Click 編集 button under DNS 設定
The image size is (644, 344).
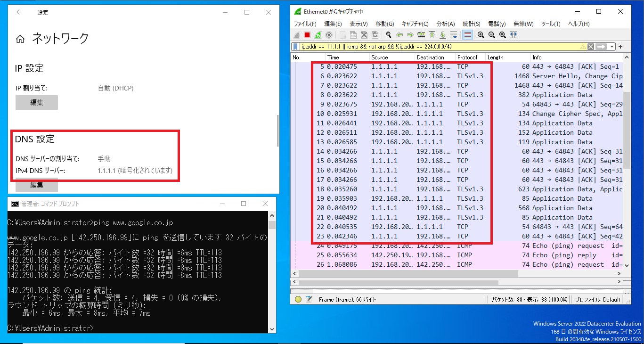click(x=37, y=185)
